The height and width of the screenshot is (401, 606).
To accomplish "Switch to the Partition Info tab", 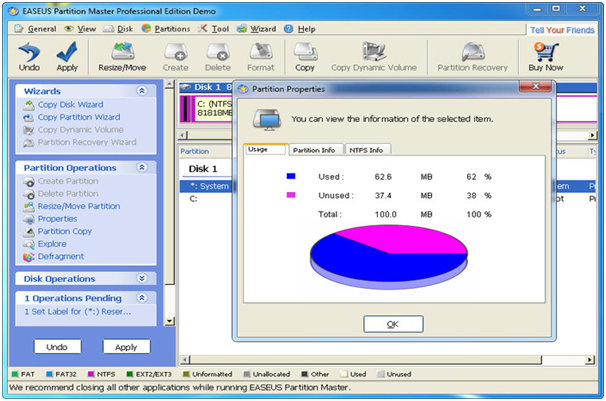I will tap(314, 150).
